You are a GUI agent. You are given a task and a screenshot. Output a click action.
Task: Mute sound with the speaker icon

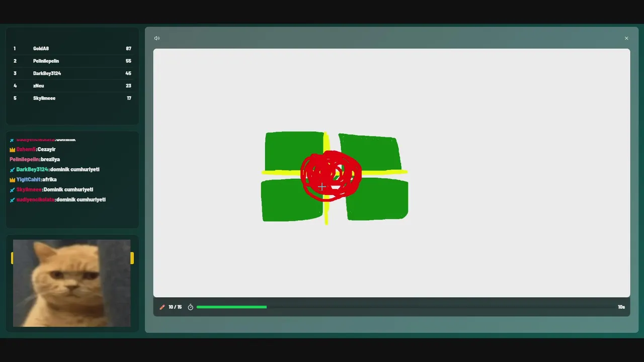tap(157, 38)
